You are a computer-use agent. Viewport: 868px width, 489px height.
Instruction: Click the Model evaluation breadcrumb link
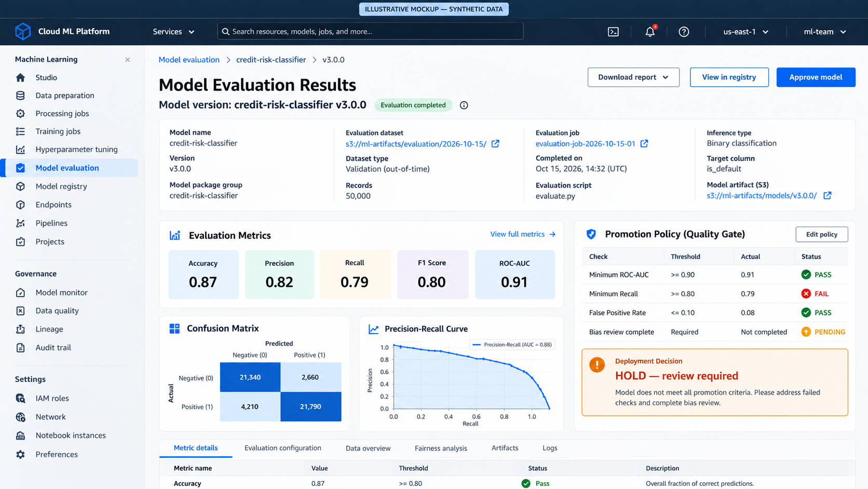pos(189,60)
